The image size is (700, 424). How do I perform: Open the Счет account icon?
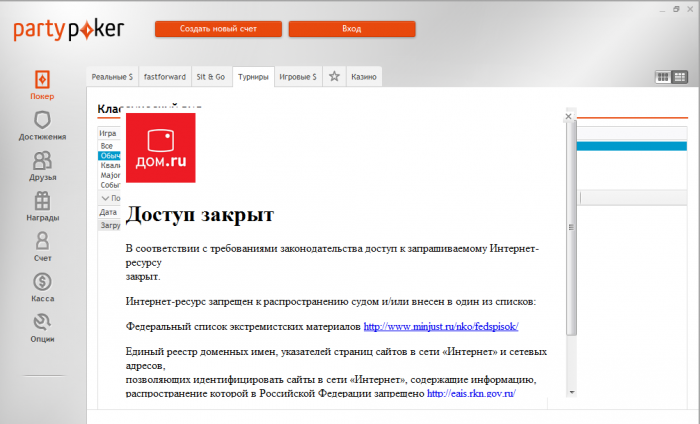pos(42,241)
